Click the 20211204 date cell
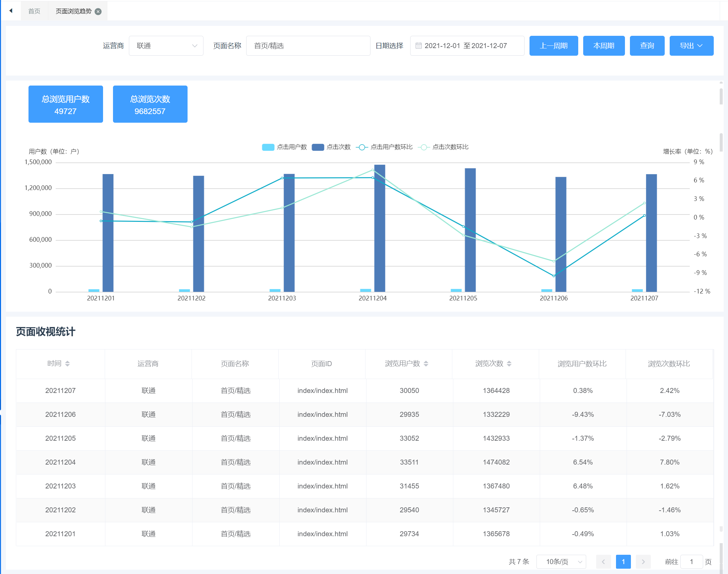 (x=60, y=462)
